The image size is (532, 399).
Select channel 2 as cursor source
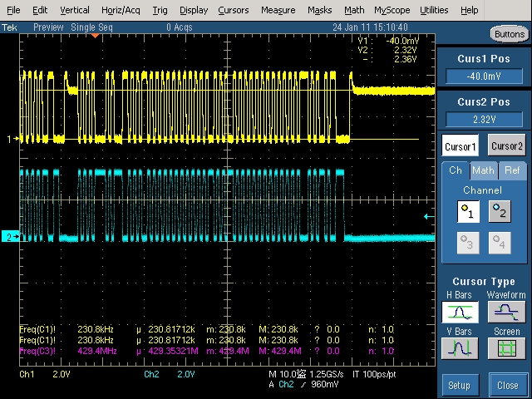click(500, 211)
